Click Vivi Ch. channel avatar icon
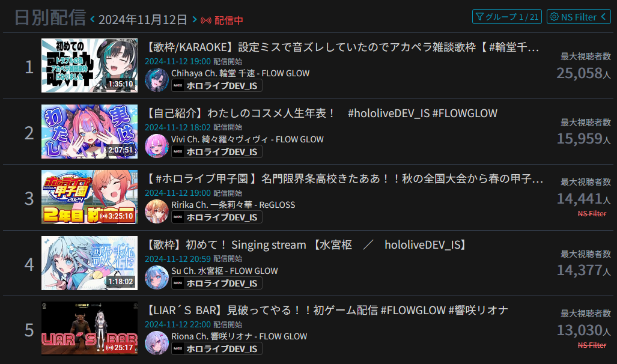The image size is (617, 364). (x=157, y=145)
